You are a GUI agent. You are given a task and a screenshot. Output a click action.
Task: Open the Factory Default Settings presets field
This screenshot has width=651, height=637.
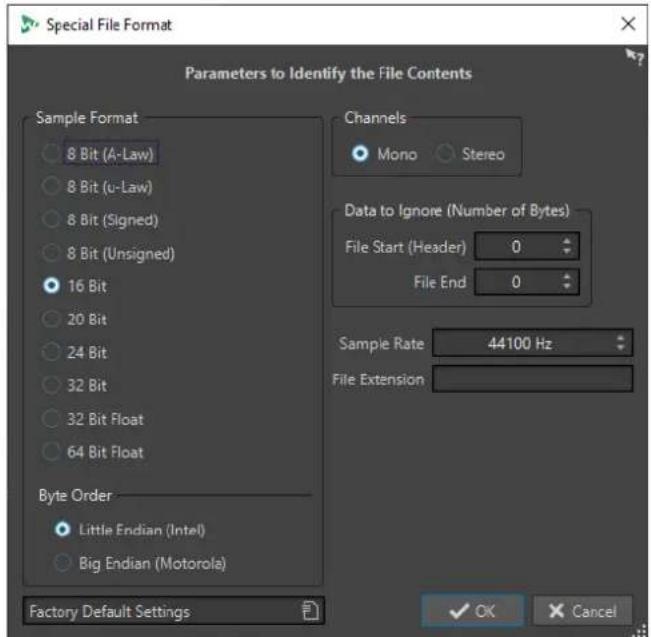[173, 611]
